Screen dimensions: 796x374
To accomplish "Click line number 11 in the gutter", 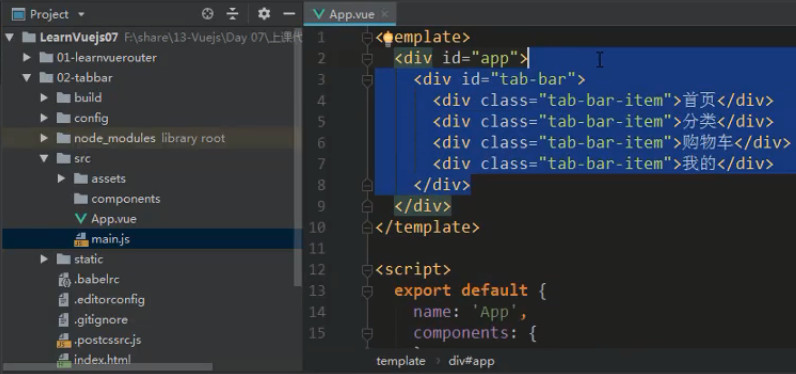I will point(317,248).
